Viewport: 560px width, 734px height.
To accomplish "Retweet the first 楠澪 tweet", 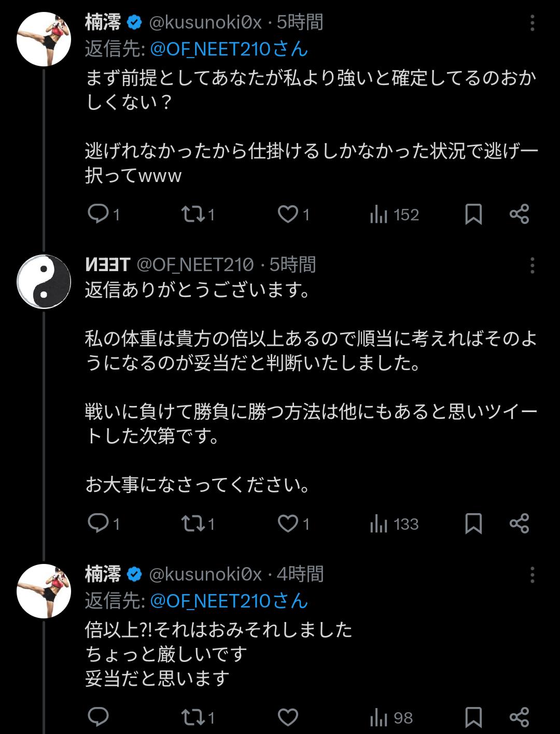I will (193, 214).
